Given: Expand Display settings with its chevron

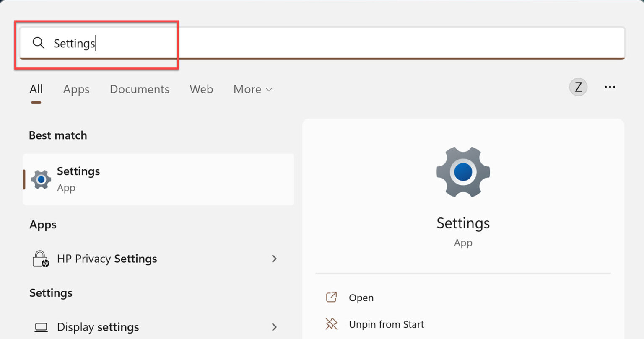Looking at the screenshot, I should [x=275, y=327].
